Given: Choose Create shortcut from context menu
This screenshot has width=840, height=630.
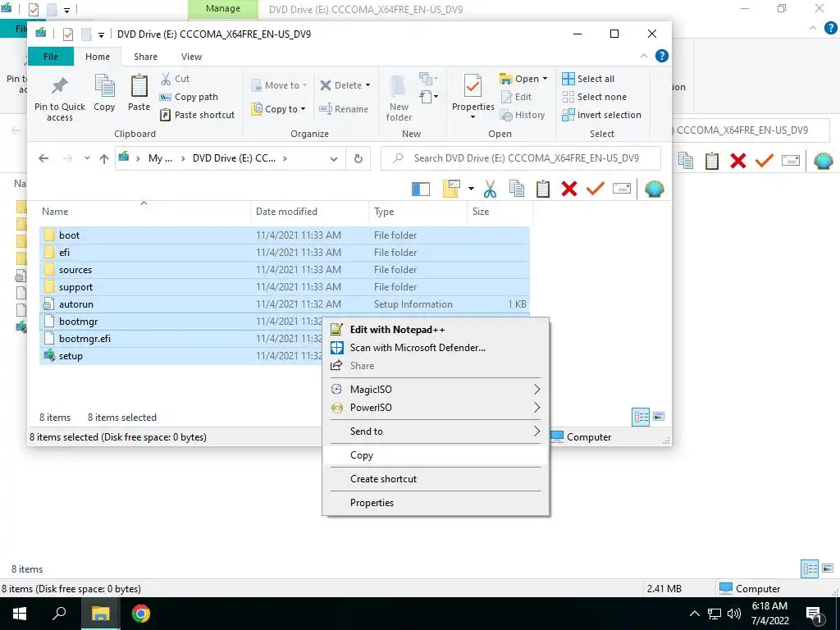Looking at the screenshot, I should (x=435, y=479).
